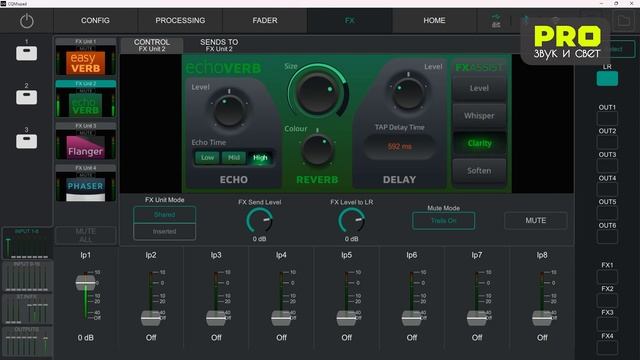This screenshot has width=640, height=360.
Task: Set Echo Time to Mid
Action: (234, 158)
